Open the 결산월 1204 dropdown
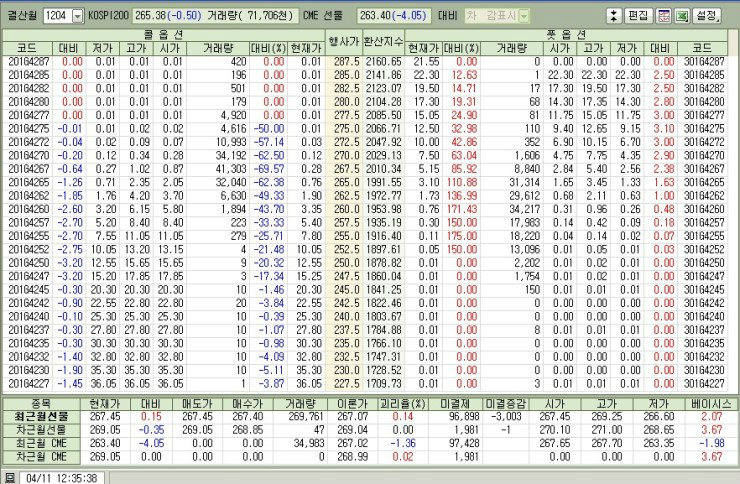The image size is (740, 484). tap(78, 16)
